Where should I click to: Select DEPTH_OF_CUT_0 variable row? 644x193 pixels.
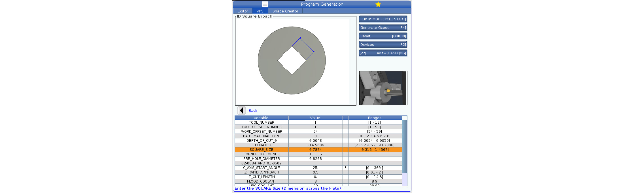click(318, 141)
